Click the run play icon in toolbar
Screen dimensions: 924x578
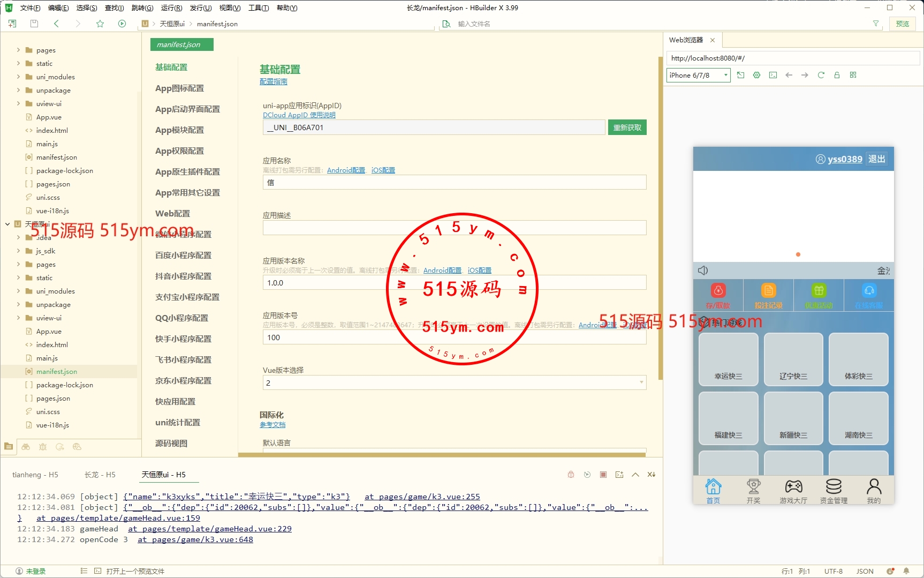(122, 24)
